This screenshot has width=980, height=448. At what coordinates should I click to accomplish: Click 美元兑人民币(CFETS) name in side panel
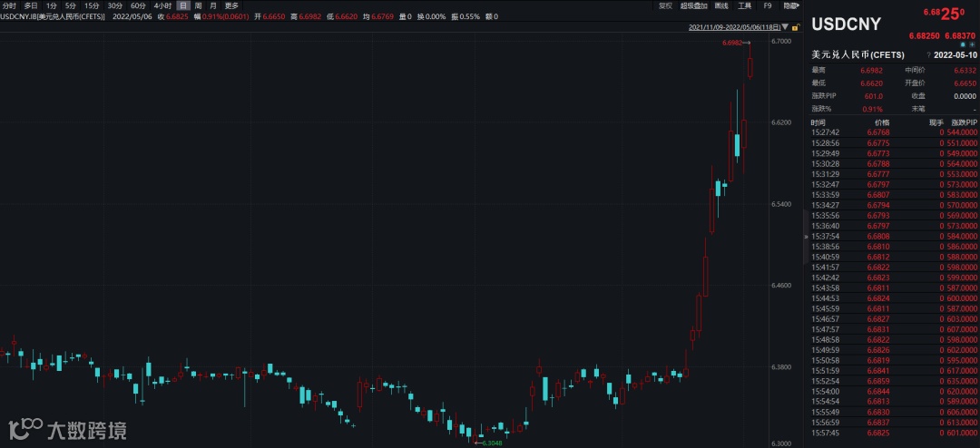point(857,55)
